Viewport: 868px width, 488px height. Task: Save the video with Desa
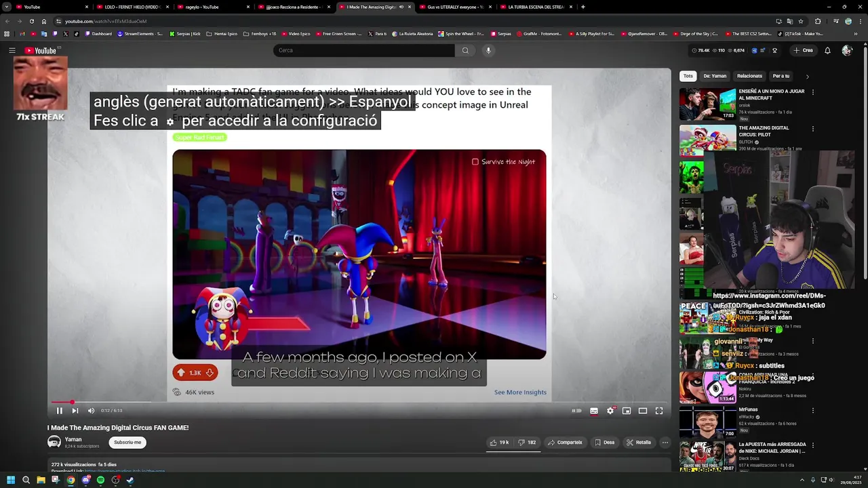point(604,443)
